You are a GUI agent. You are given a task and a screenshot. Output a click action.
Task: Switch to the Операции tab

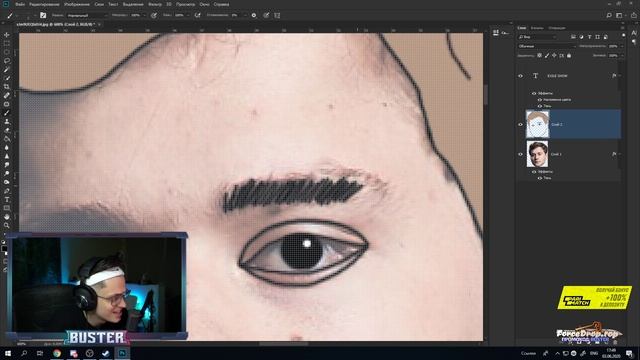(x=557, y=28)
